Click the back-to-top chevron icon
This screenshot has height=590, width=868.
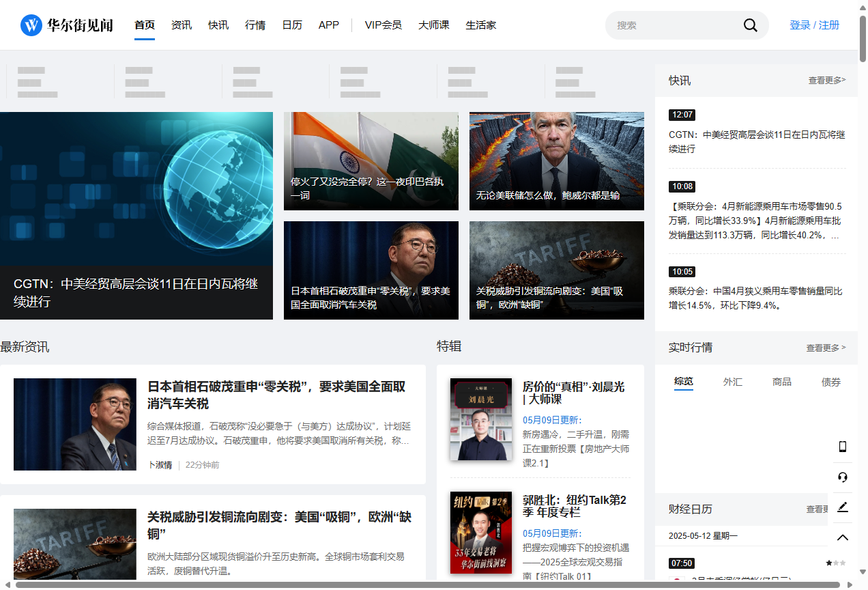[843, 537]
